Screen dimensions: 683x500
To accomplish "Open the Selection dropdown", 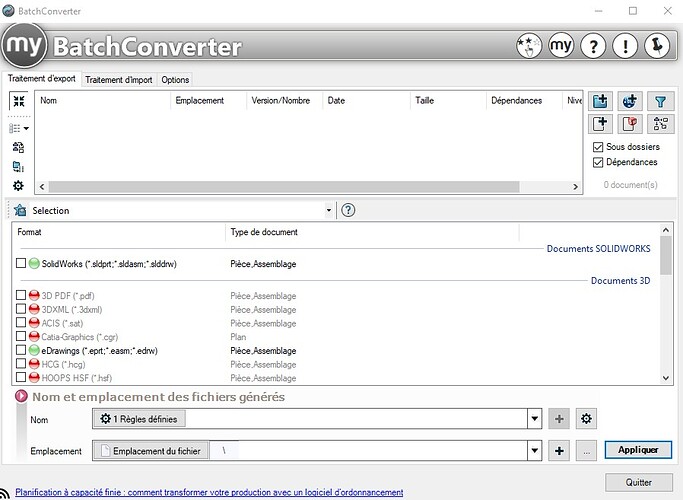I will [328, 211].
